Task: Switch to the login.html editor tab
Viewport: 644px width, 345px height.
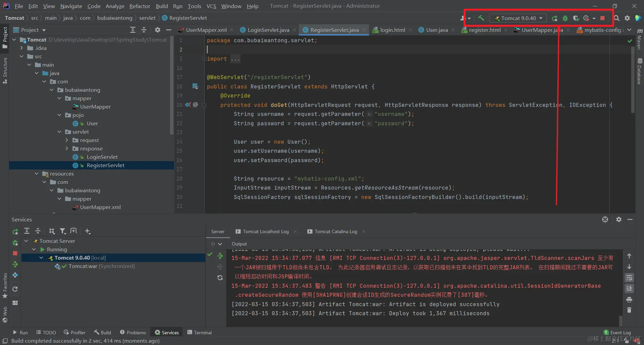Action: coord(392,30)
